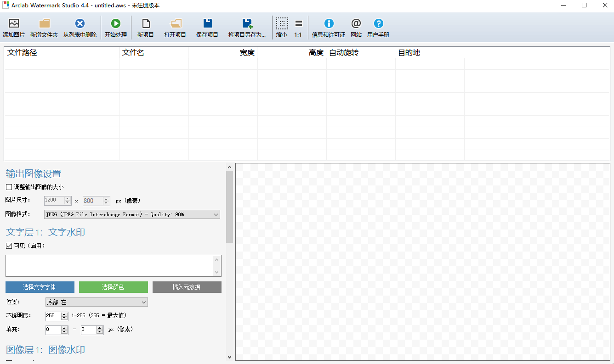614x364 pixels.
Task: Click the text box scroll-down arrow
Action: pos(217,272)
